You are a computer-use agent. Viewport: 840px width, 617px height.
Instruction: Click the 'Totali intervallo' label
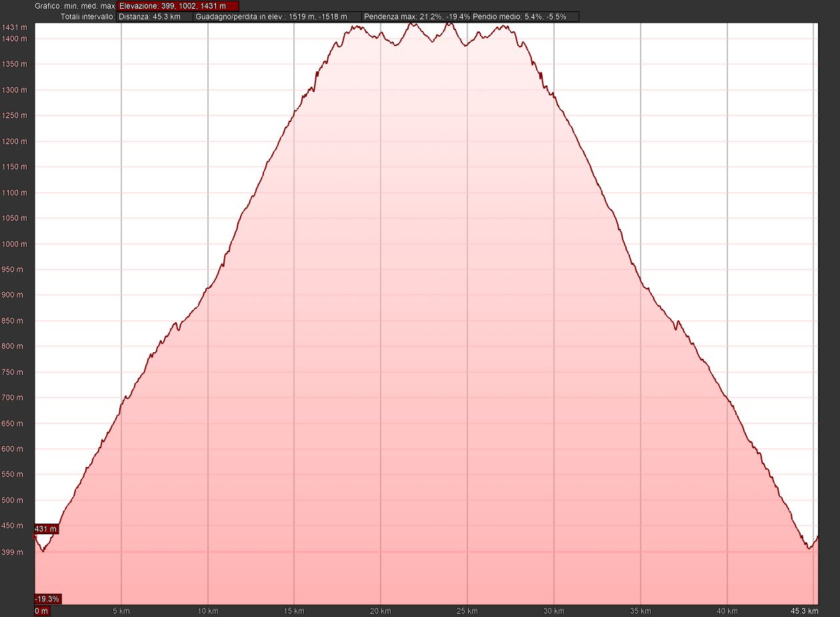[88, 17]
